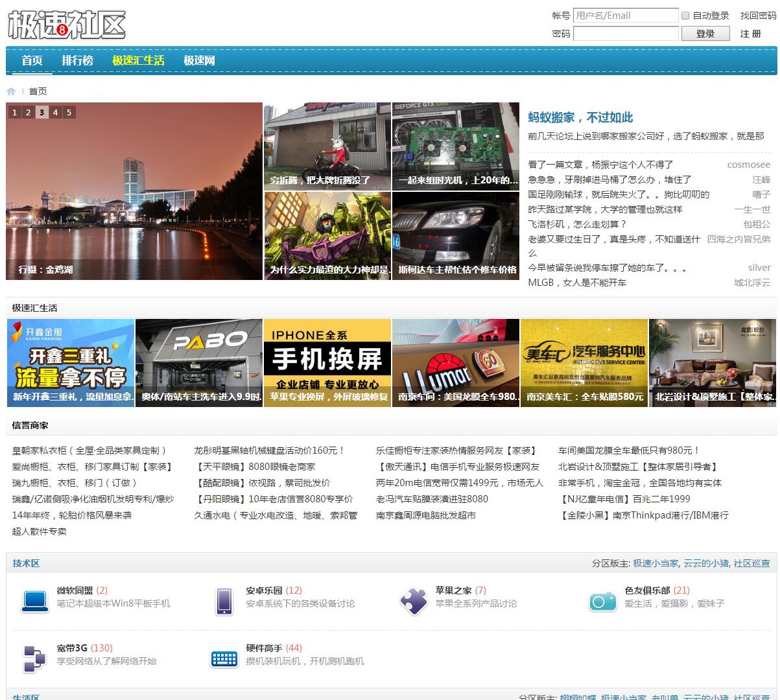780x700 pixels.
Task: Click the 首页 breadcrumb text
Action: pos(38,91)
